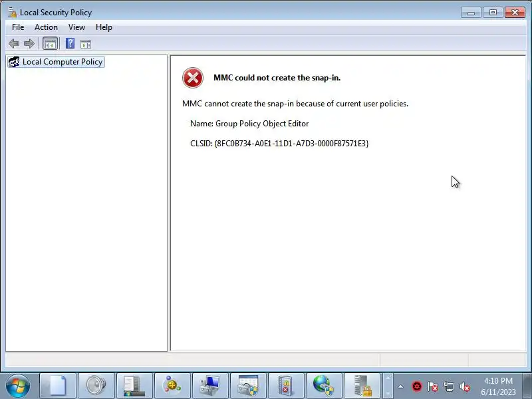Open the notebook with warning taskbar icon

(287, 386)
